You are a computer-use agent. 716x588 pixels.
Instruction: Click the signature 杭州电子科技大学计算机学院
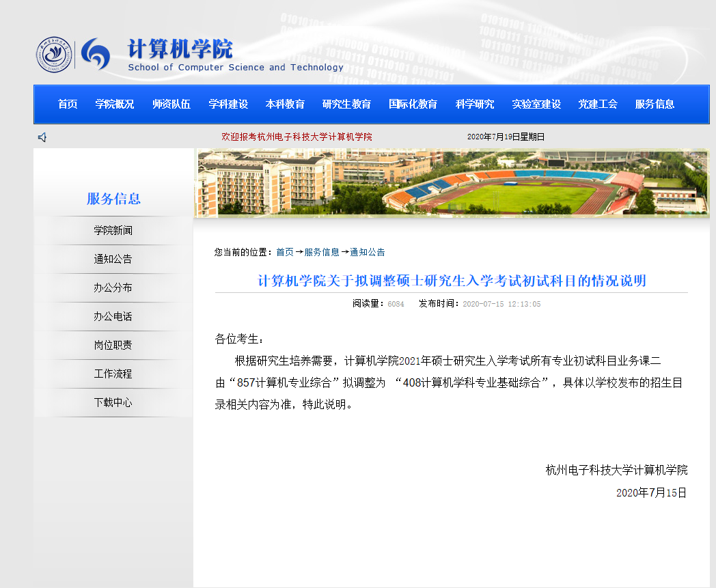(x=617, y=471)
